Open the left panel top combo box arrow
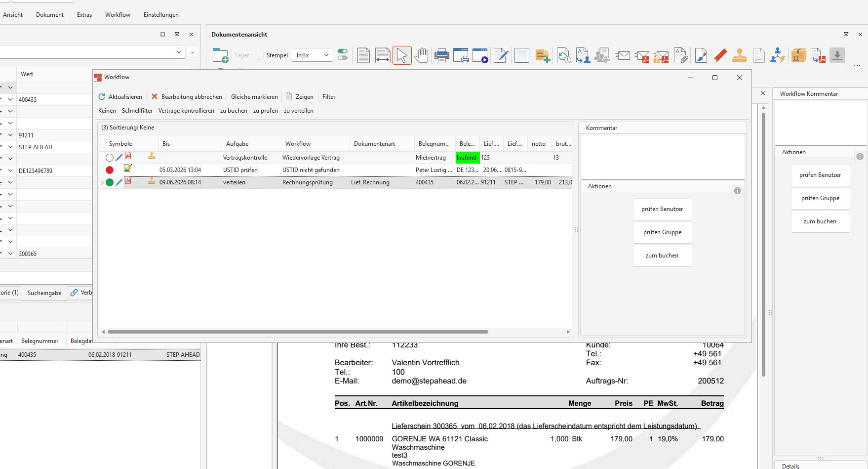This screenshot has height=469, width=868. click(x=179, y=52)
